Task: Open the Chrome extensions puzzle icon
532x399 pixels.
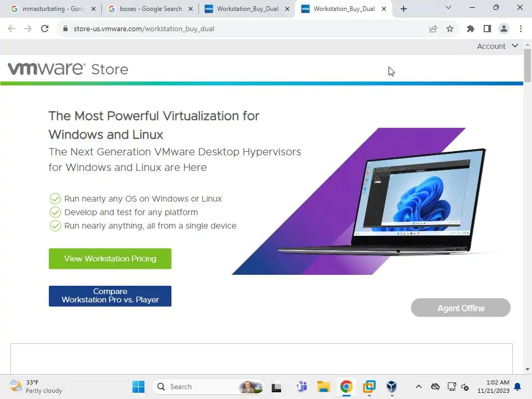Action: click(470, 29)
